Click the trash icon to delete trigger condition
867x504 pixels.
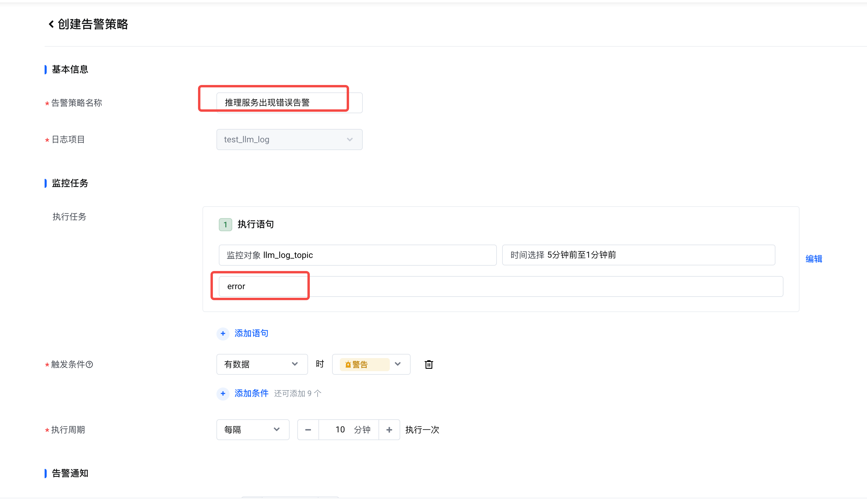428,364
